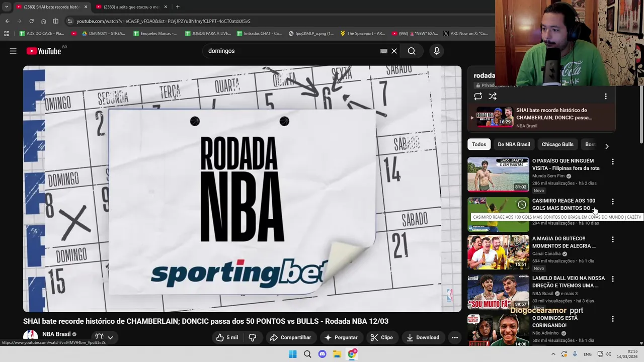Like the video (5 mil)
Screen dimensions: 644x362
pyautogui.click(x=227, y=337)
